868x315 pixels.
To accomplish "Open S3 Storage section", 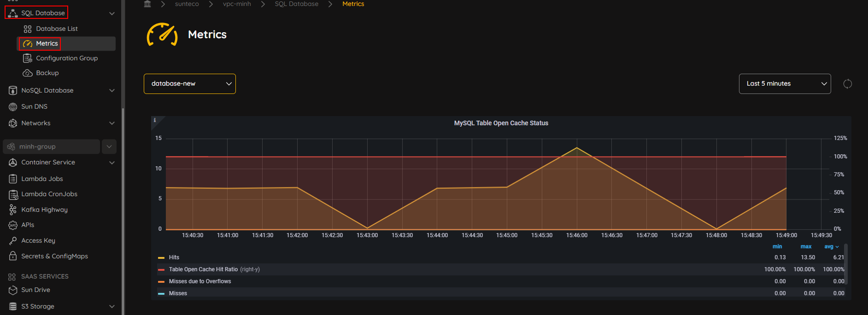I will pos(38,306).
